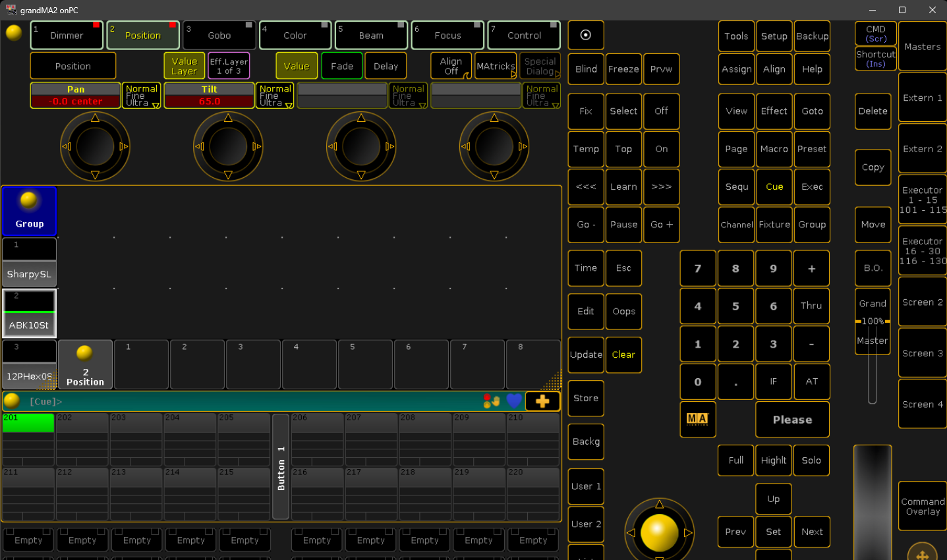The width and height of the screenshot is (947, 560).
Task: Click the Group pool title cell
Action: pos(30,211)
